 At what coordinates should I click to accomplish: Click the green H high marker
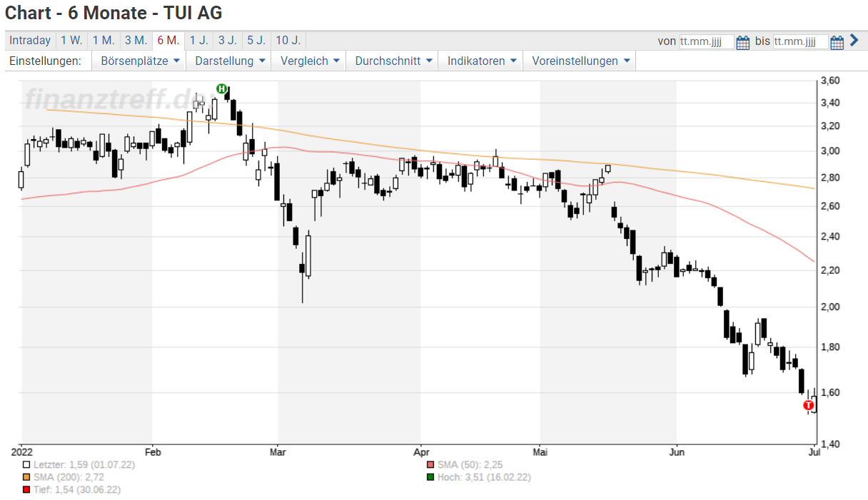[x=221, y=89]
